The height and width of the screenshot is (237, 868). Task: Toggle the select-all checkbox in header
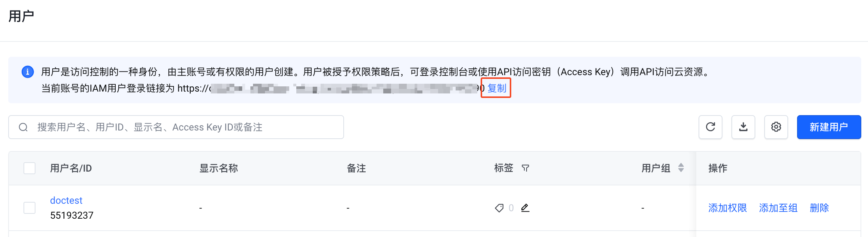pyautogui.click(x=29, y=168)
